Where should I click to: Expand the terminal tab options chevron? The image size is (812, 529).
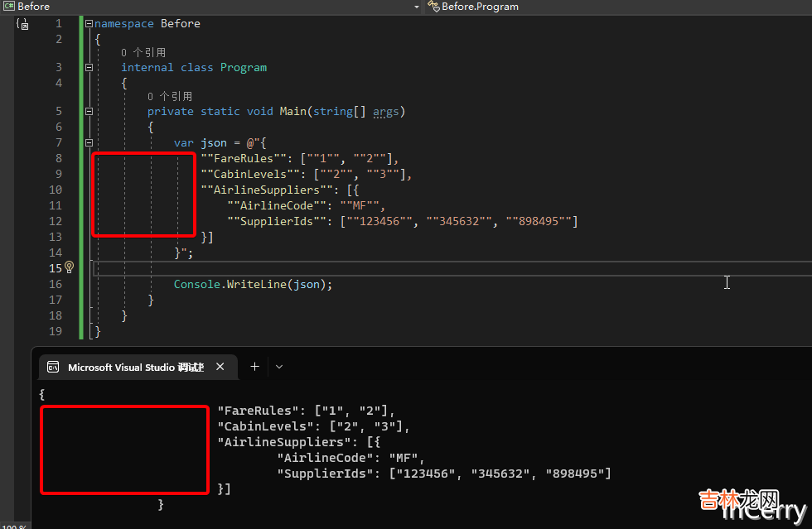pos(279,367)
